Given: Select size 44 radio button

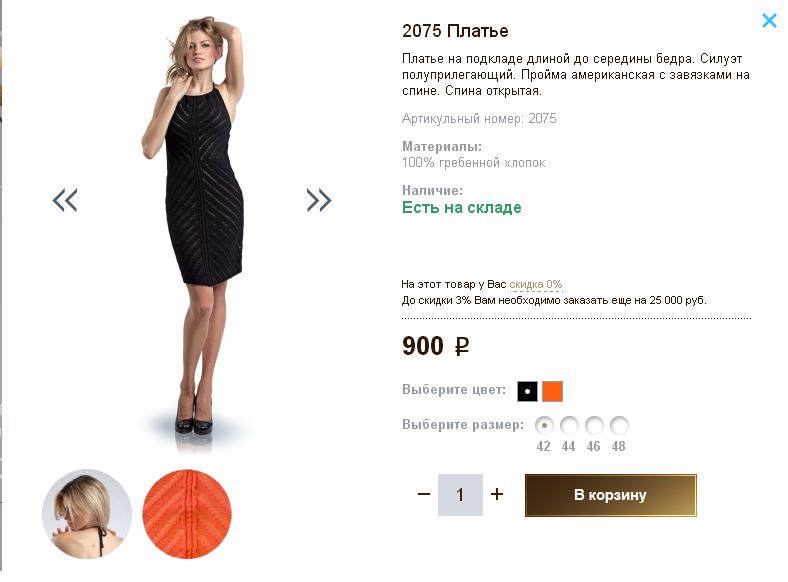Looking at the screenshot, I should point(569,424).
